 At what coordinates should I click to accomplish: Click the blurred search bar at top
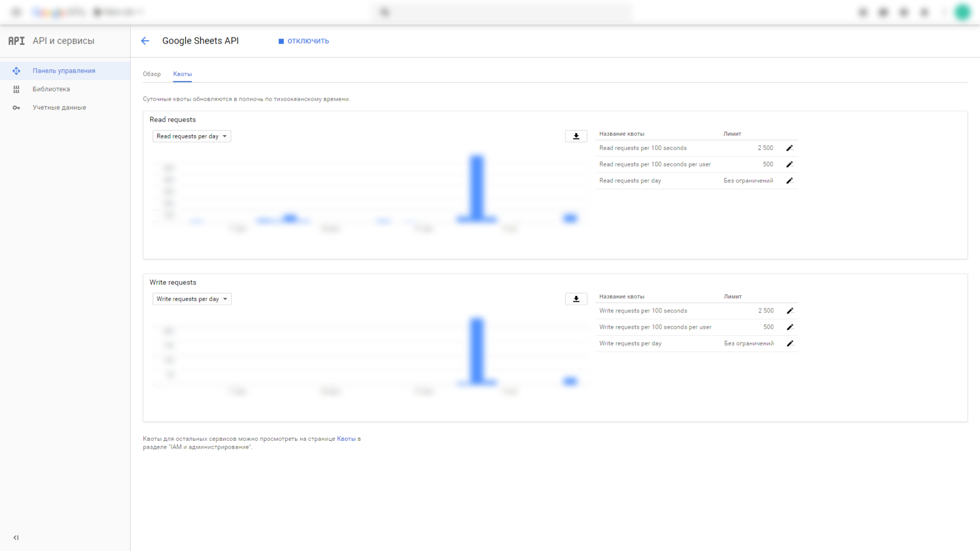(x=503, y=12)
